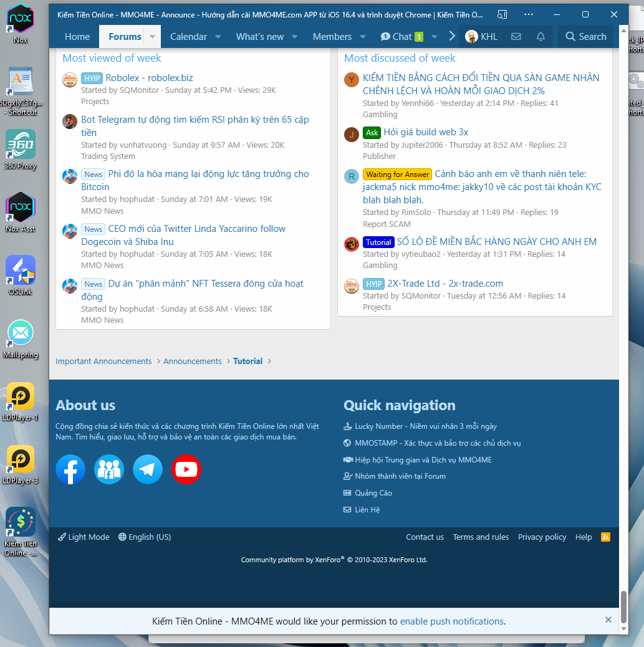Click RimSolo avatar with letter R
The width and height of the screenshot is (644, 647).
[352, 176]
